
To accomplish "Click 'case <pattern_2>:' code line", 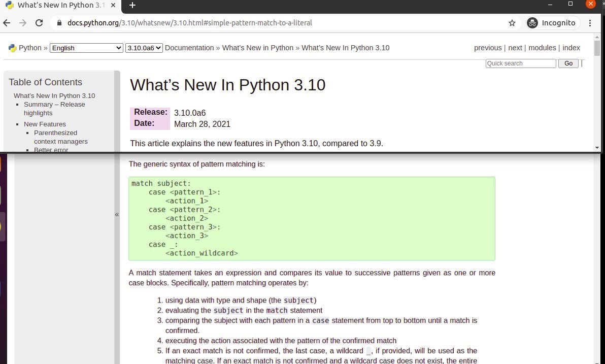I will (x=184, y=210).
